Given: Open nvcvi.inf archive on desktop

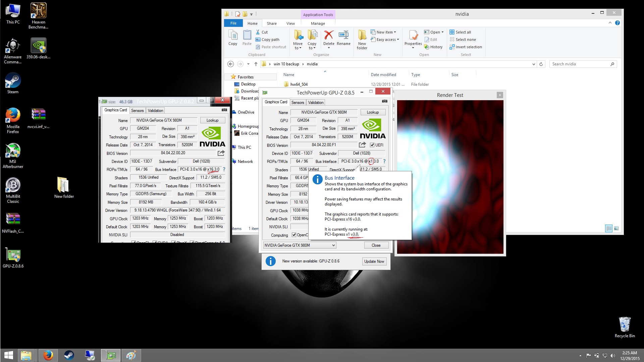Looking at the screenshot, I should pyautogui.click(x=38, y=118).
